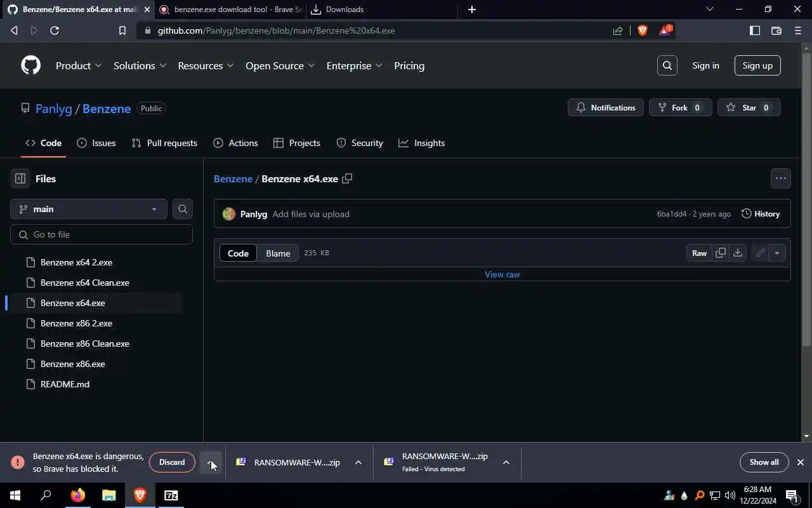Click the Sign up button
Viewport: 812px width, 508px height.
coord(757,65)
